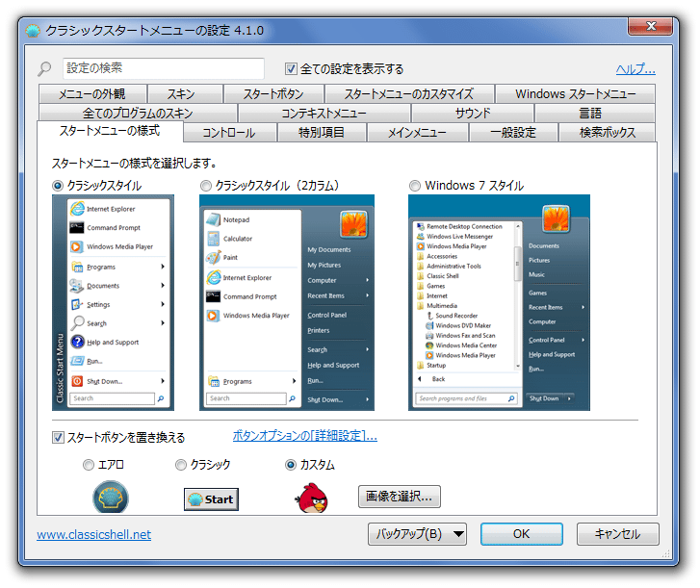This screenshot has width=700, height=588.
Task: Click the Aero shell start button image
Action: 111,498
